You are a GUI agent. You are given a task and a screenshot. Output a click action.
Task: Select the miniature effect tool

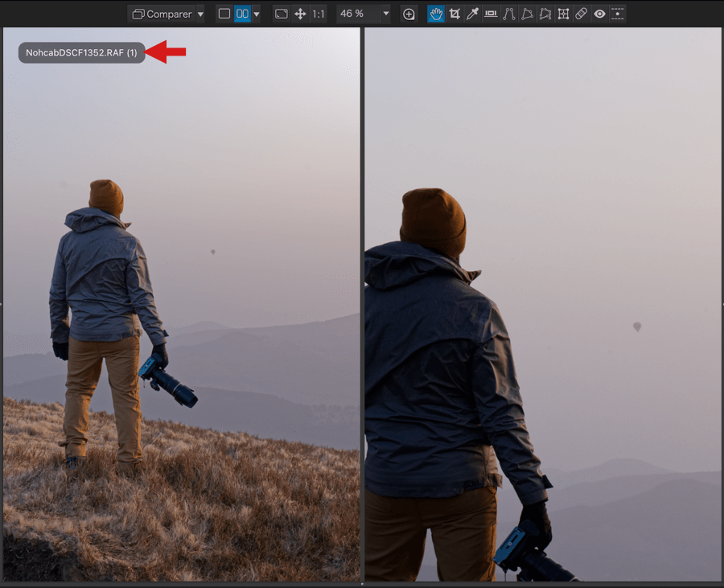click(x=618, y=14)
